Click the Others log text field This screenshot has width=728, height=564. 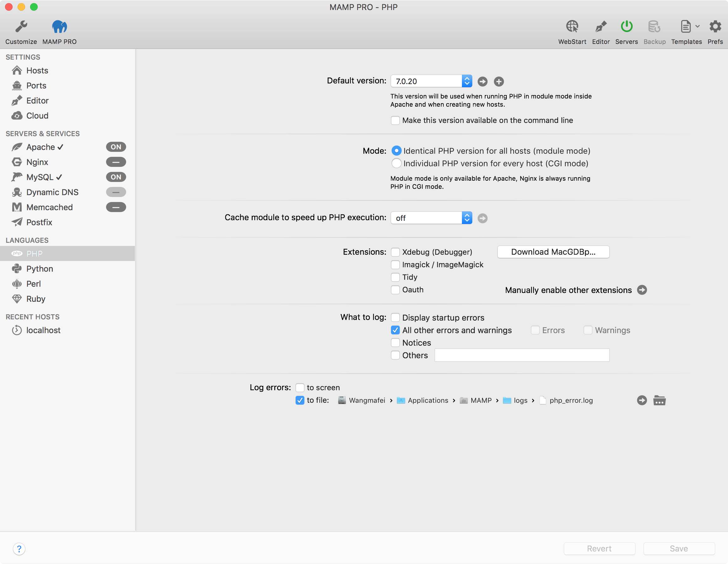pyautogui.click(x=522, y=355)
